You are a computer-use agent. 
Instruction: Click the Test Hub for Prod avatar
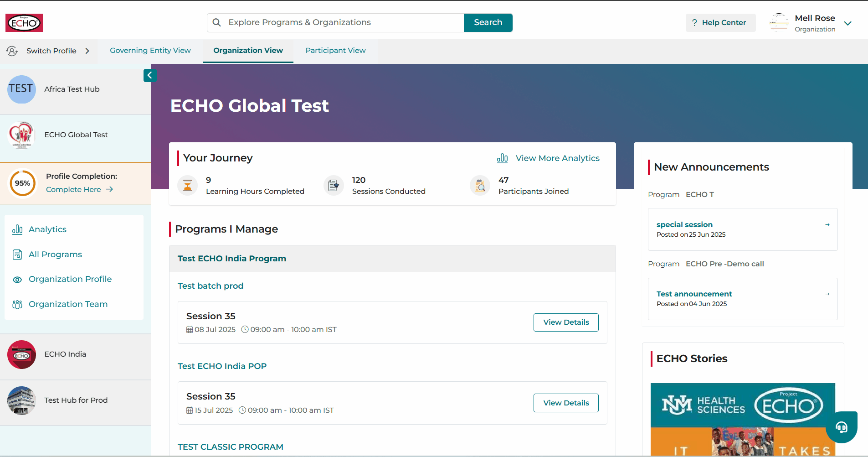(x=21, y=400)
